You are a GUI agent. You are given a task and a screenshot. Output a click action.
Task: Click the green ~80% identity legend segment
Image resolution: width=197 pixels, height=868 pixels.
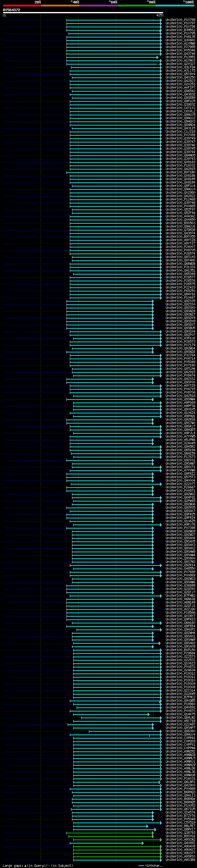pyautogui.click(x=136, y=6)
